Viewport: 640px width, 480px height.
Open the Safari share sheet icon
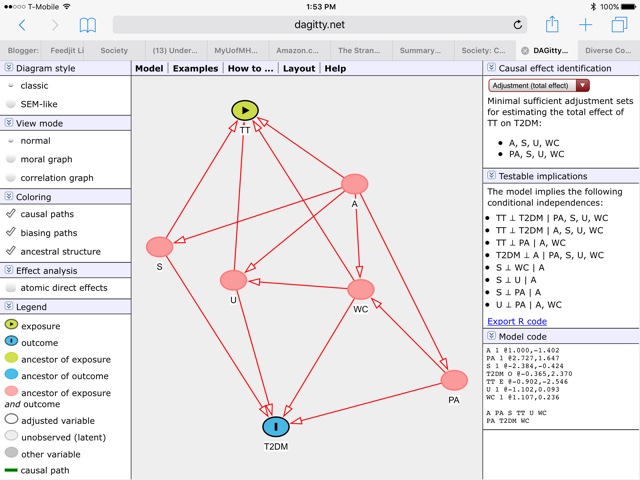pos(552,24)
